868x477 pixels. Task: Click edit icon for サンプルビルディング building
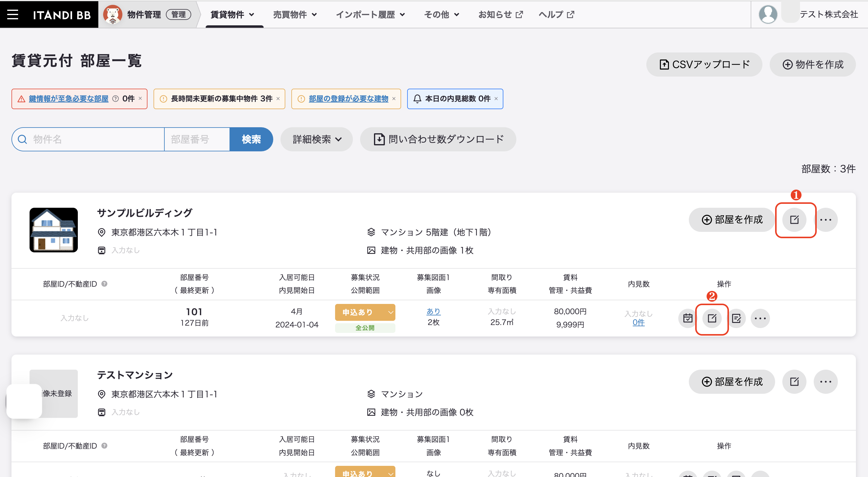tap(794, 220)
